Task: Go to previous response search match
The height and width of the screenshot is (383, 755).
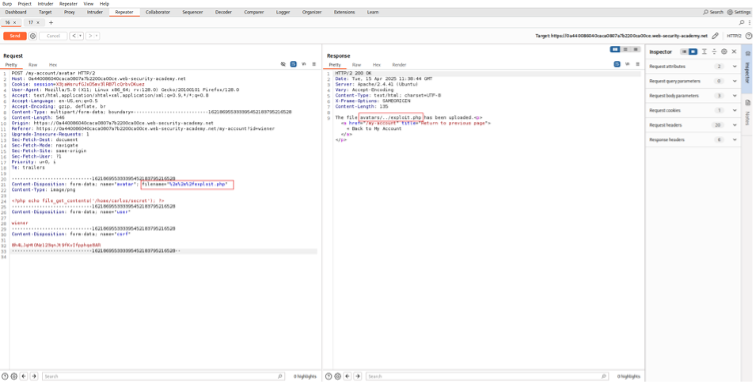Action: 347,376
